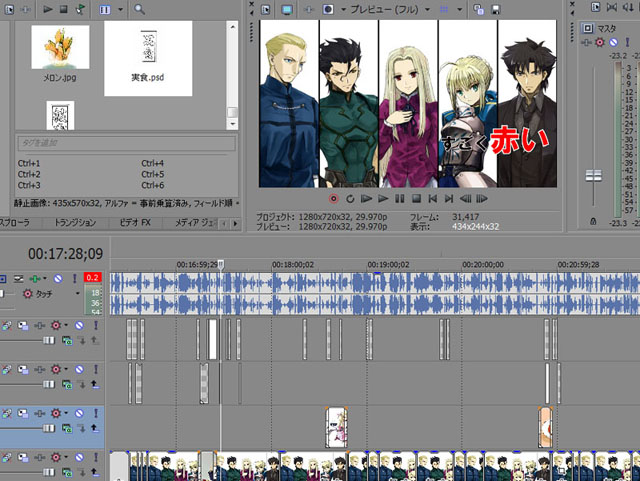Switch to トランジション tab
This screenshot has height=481, width=640.
pos(76,223)
